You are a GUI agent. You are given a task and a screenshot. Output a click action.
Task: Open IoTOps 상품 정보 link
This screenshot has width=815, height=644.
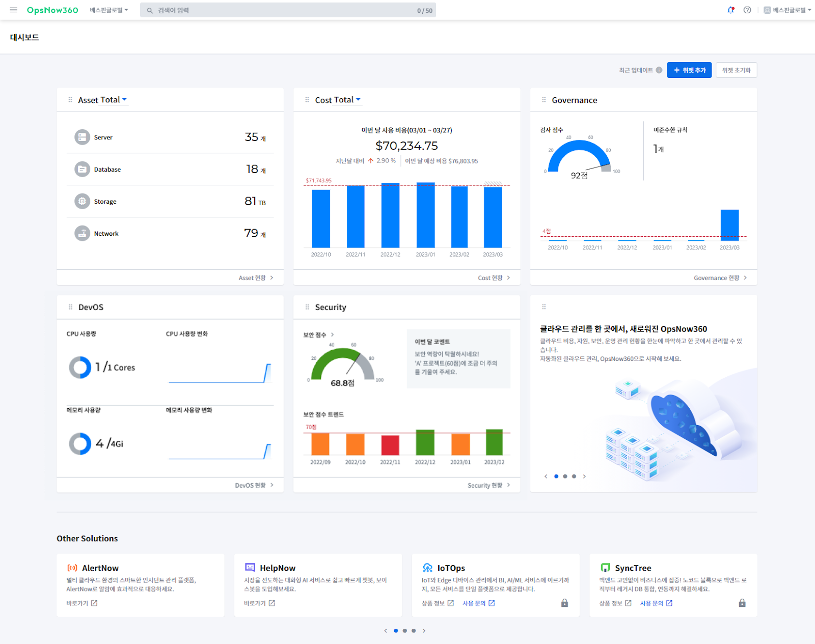coord(438,603)
